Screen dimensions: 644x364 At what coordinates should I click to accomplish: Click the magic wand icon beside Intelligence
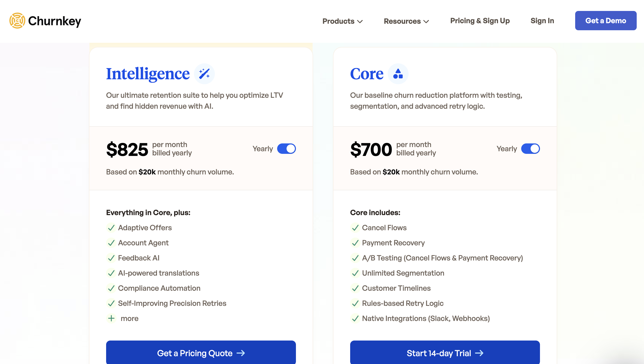point(204,74)
